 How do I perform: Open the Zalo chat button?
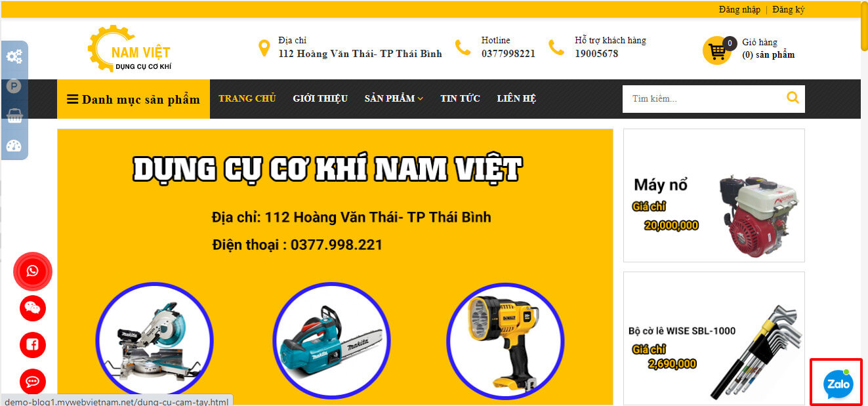838,384
